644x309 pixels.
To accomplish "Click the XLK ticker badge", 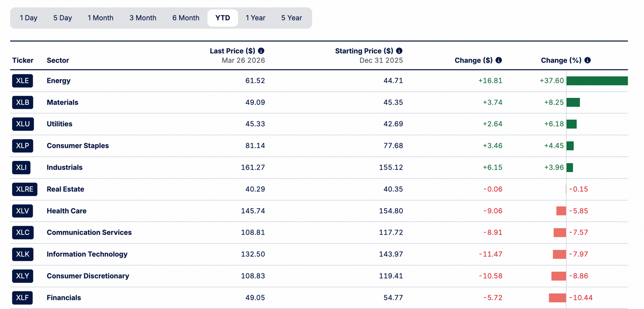I will click(22, 254).
